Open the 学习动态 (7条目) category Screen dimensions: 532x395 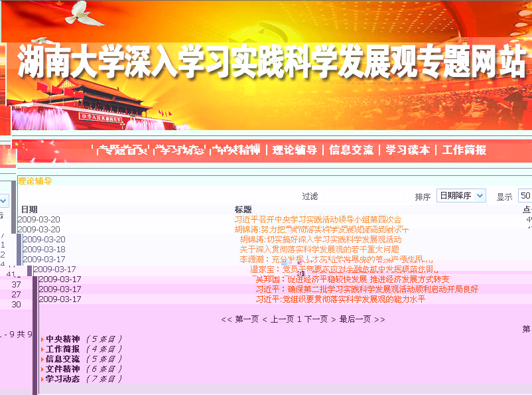tap(63, 378)
